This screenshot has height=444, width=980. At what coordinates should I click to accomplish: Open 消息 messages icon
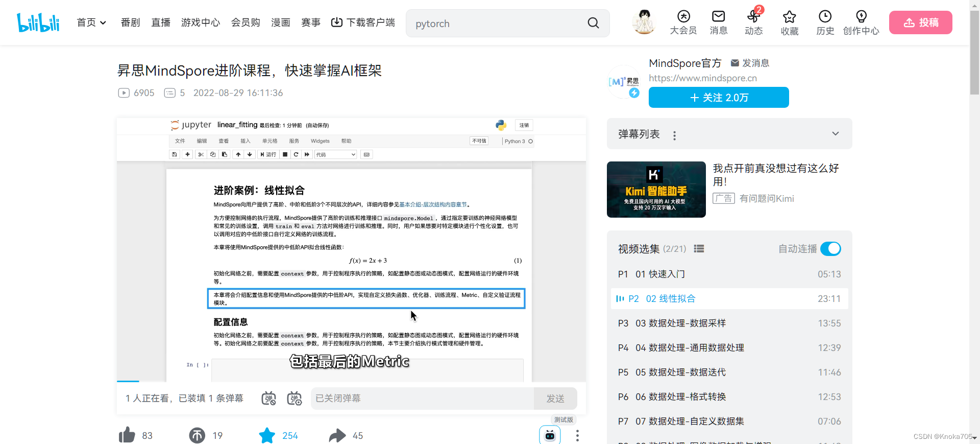coord(719,23)
